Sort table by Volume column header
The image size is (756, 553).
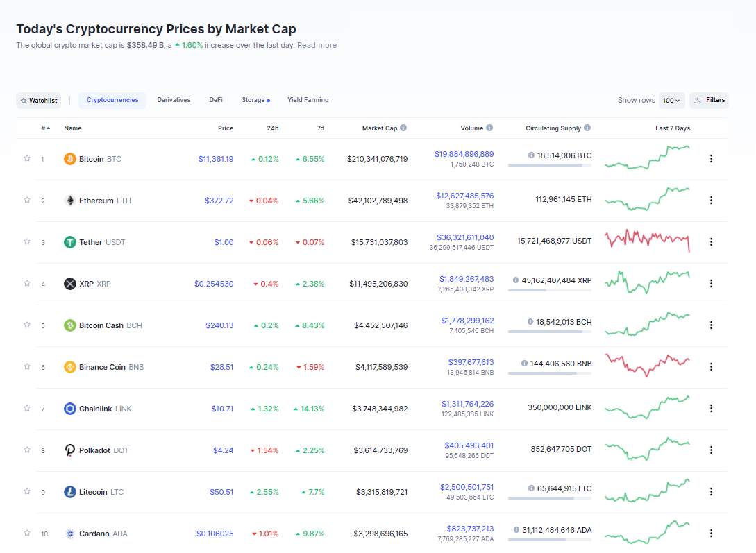tap(472, 128)
